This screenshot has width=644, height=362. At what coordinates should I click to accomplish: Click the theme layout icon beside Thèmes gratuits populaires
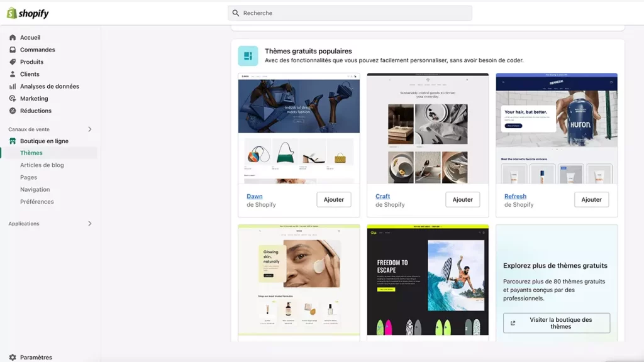[x=248, y=56]
